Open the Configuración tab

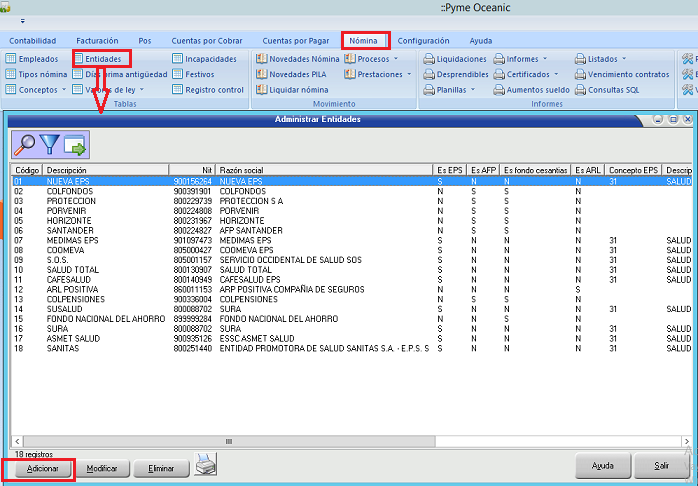[423, 41]
